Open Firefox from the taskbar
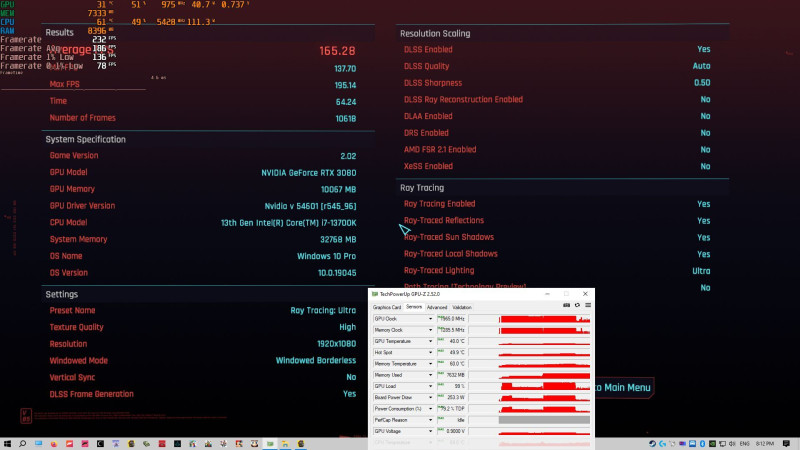Viewport: 800px width, 450px height. click(x=54, y=444)
